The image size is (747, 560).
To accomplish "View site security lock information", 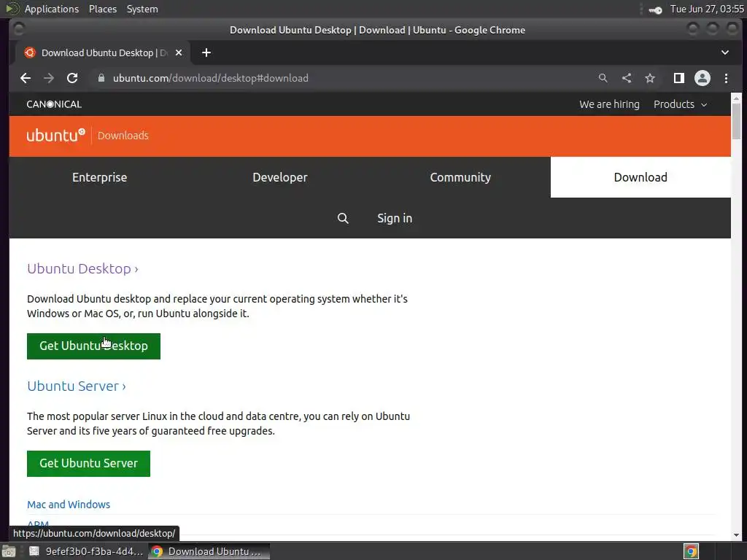I will point(101,78).
